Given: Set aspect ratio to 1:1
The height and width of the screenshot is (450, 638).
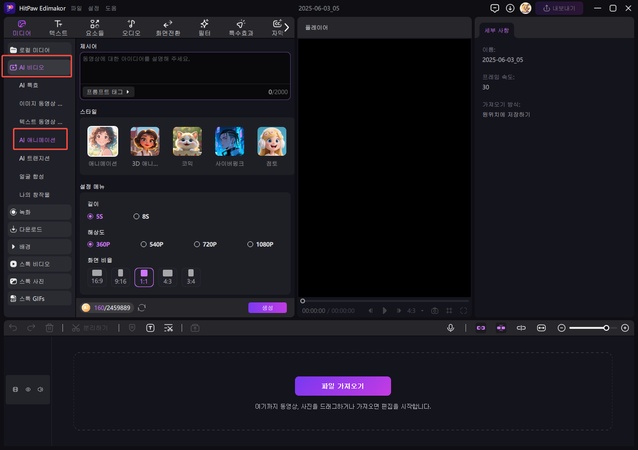Looking at the screenshot, I should [x=144, y=277].
